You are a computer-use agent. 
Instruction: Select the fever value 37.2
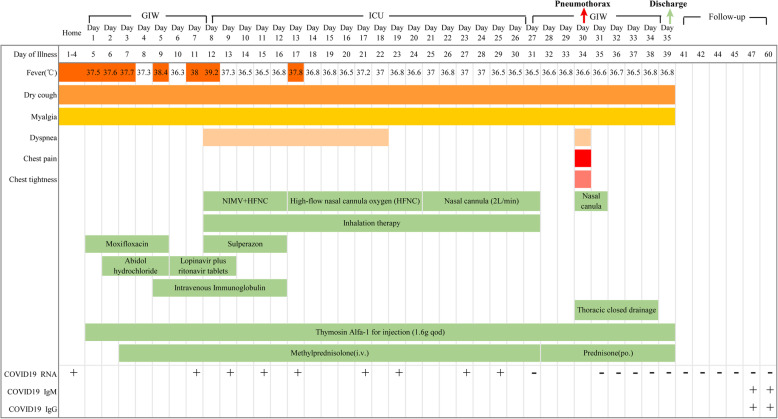tap(363, 72)
